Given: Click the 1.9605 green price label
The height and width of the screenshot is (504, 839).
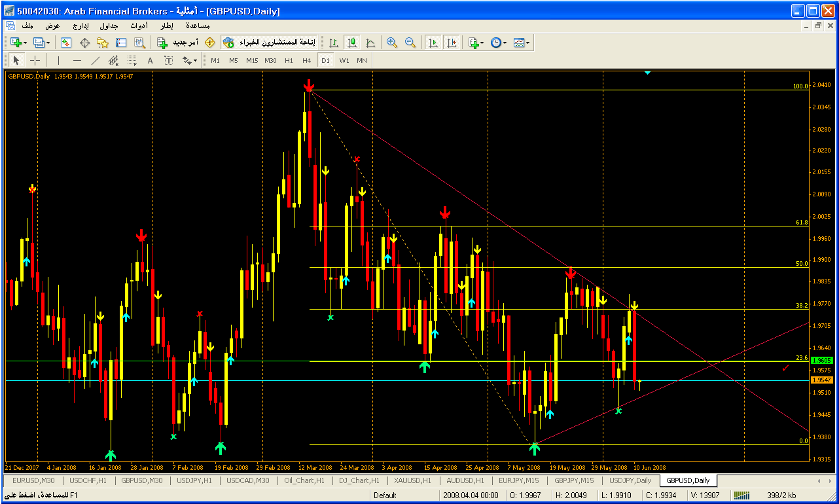Looking at the screenshot, I should pyautogui.click(x=821, y=361).
